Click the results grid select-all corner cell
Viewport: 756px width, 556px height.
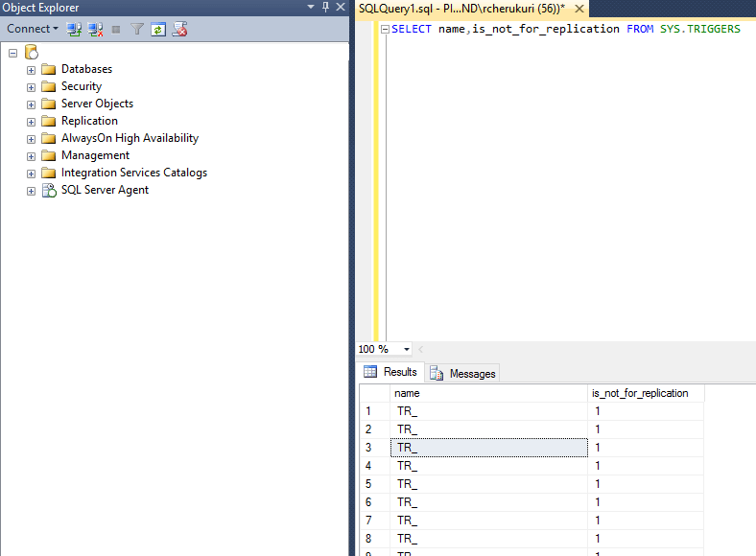click(374, 393)
